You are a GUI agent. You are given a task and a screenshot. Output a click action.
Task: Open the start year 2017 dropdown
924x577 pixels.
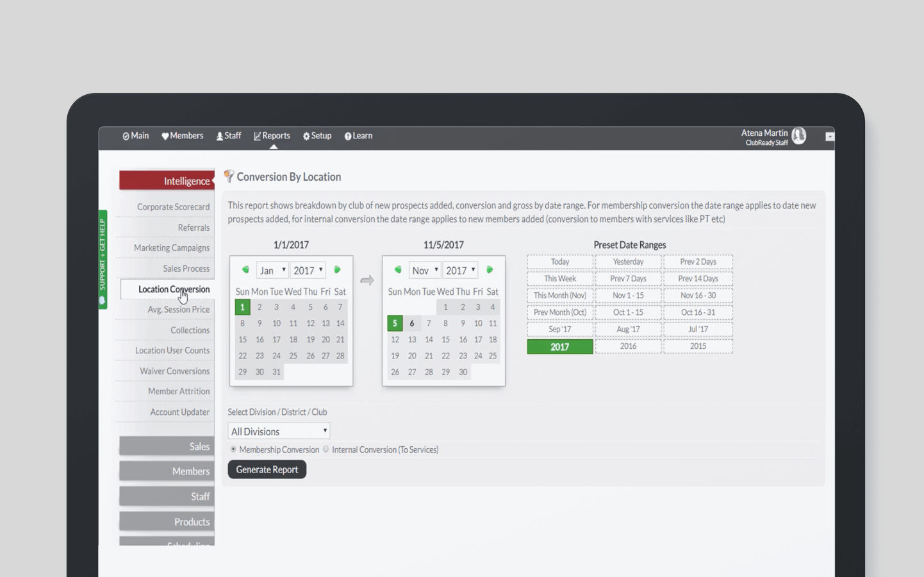tap(308, 271)
